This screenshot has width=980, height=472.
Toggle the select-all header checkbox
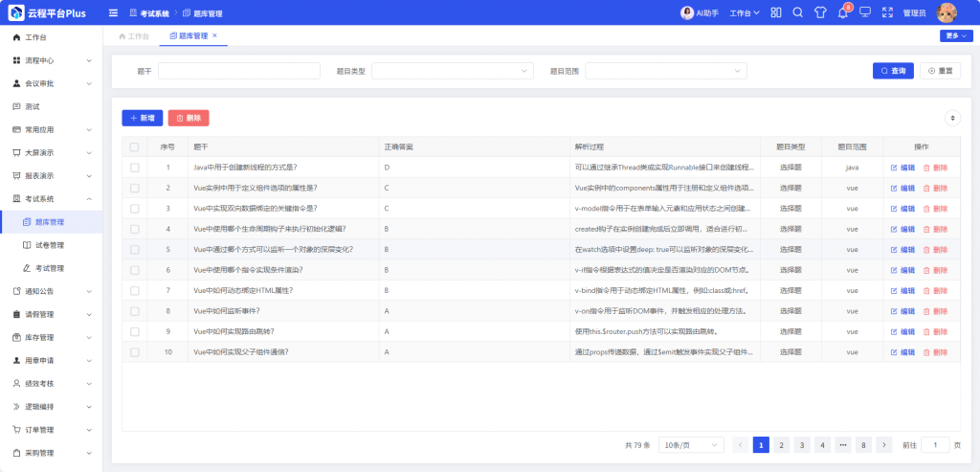point(134,146)
